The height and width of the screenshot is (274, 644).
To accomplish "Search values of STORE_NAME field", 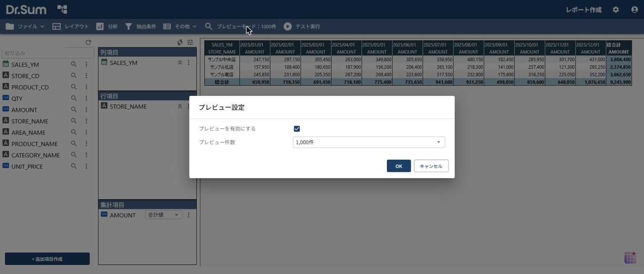I will coord(74,121).
